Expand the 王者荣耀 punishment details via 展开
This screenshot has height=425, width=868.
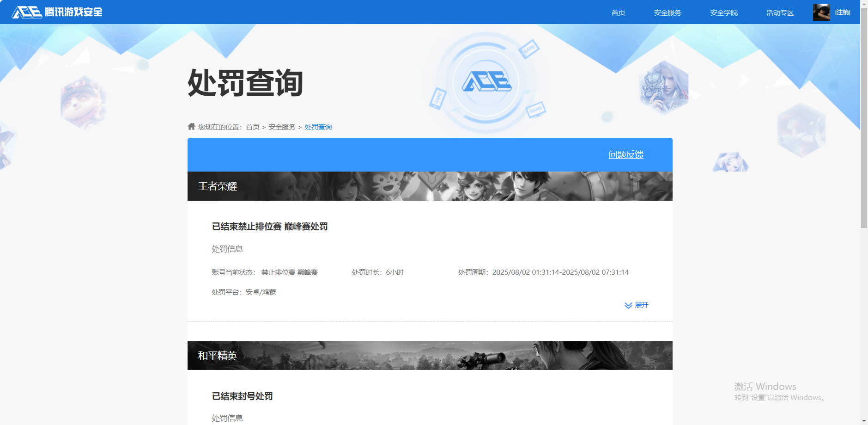click(x=642, y=305)
